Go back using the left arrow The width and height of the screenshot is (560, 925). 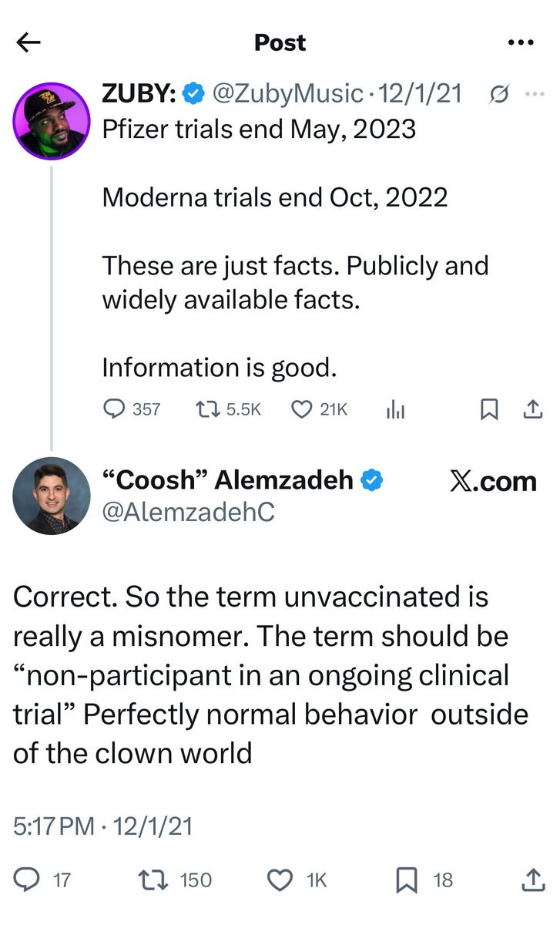click(x=29, y=42)
